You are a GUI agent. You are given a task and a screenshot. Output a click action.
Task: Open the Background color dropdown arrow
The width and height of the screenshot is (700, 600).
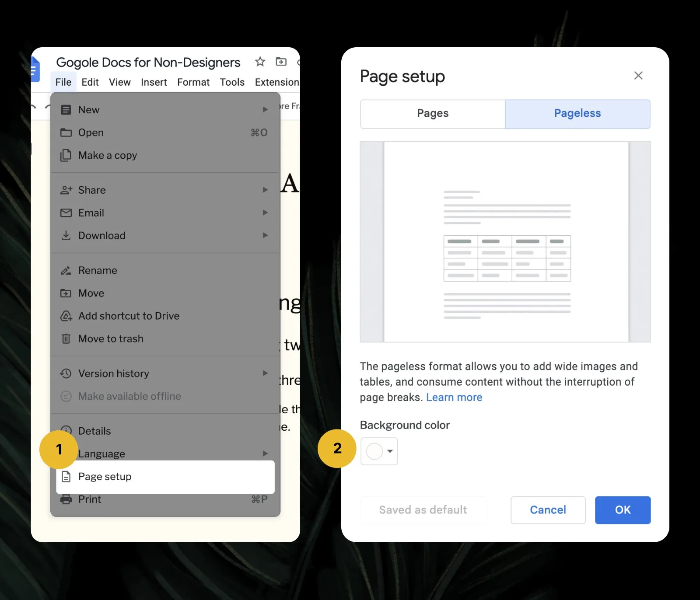point(390,451)
